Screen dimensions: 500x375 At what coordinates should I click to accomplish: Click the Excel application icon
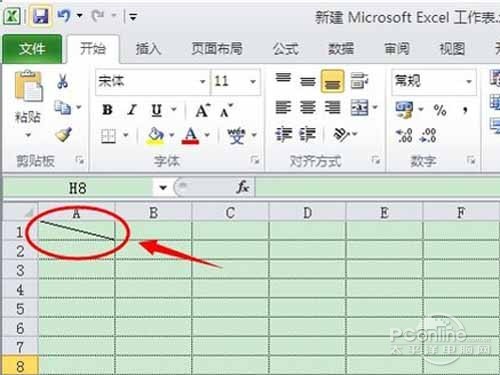(x=12, y=16)
